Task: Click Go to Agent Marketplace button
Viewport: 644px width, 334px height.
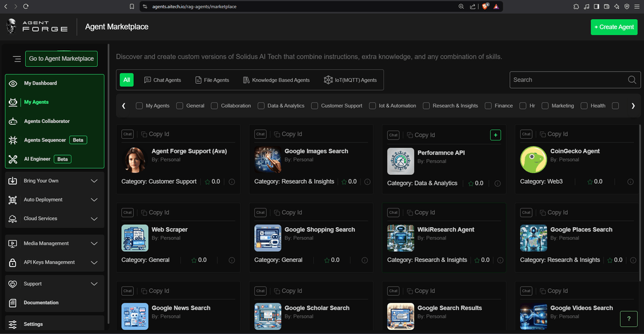Action: click(61, 58)
